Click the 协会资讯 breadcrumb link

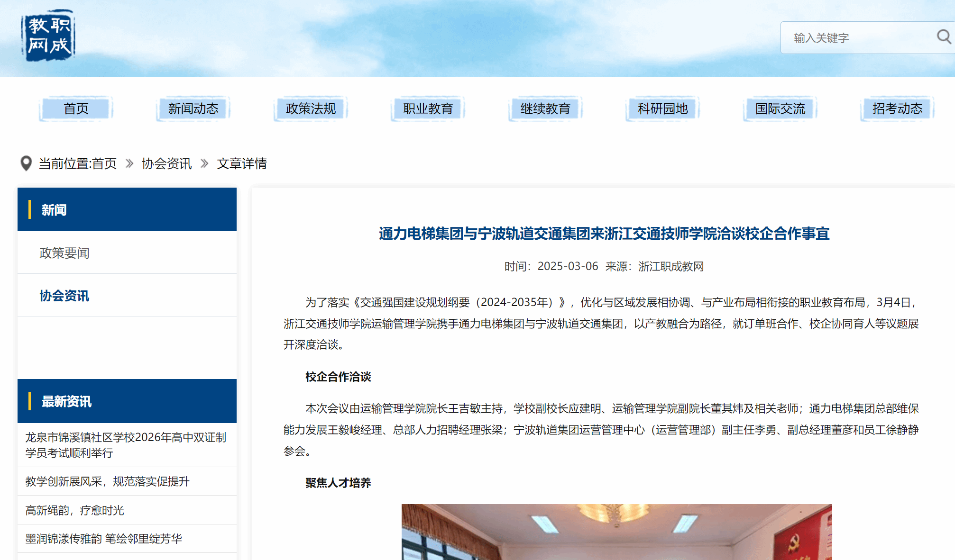click(x=166, y=163)
